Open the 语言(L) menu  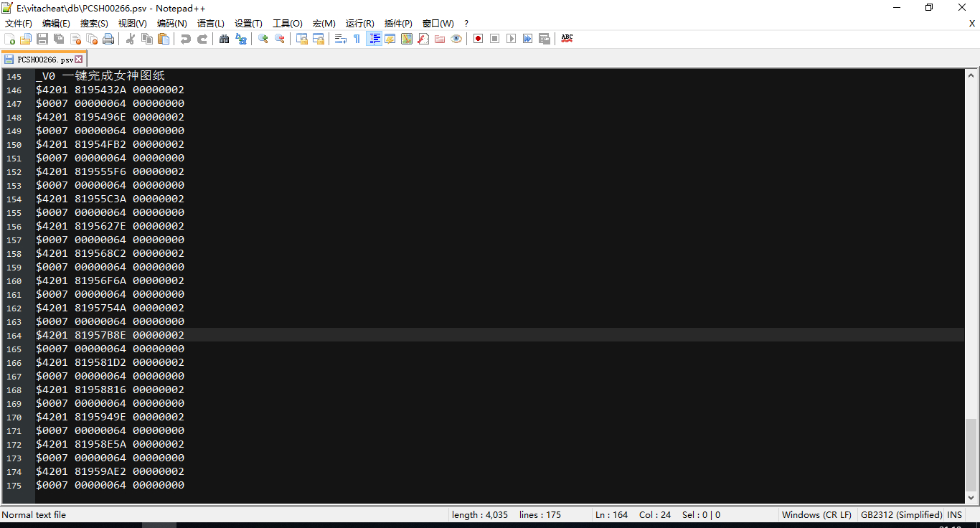pyautogui.click(x=211, y=24)
